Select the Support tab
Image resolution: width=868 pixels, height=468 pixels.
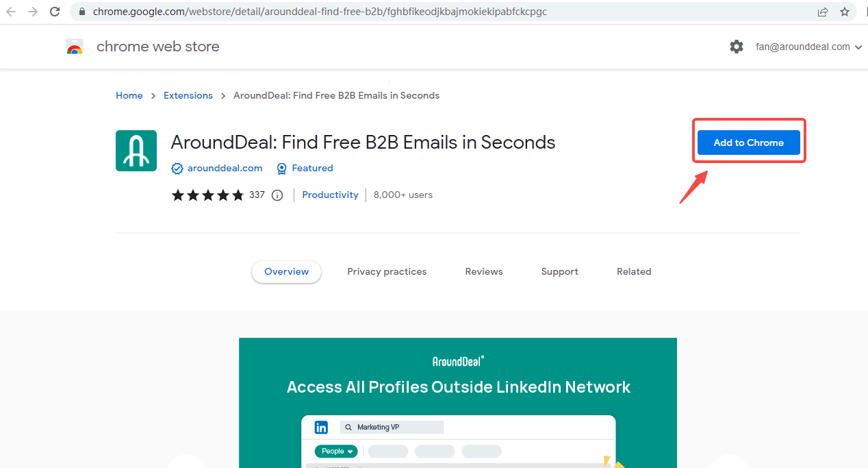[559, 272]
